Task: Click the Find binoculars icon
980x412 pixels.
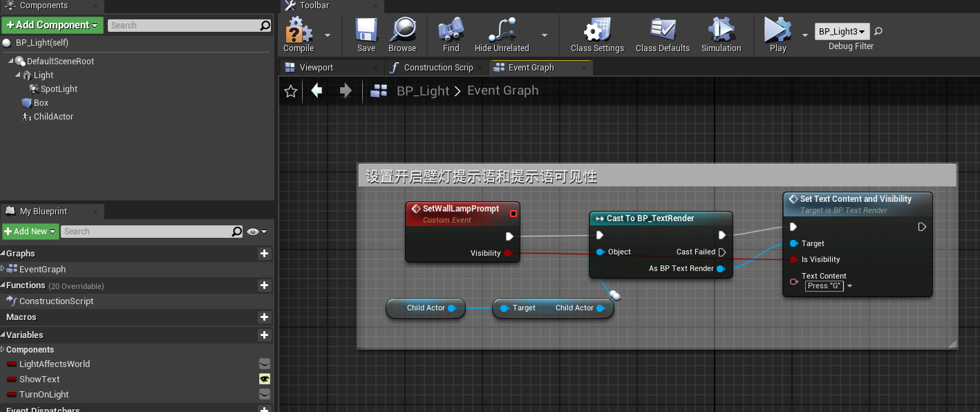Action: pyautogui.click(x=451, y=31)
